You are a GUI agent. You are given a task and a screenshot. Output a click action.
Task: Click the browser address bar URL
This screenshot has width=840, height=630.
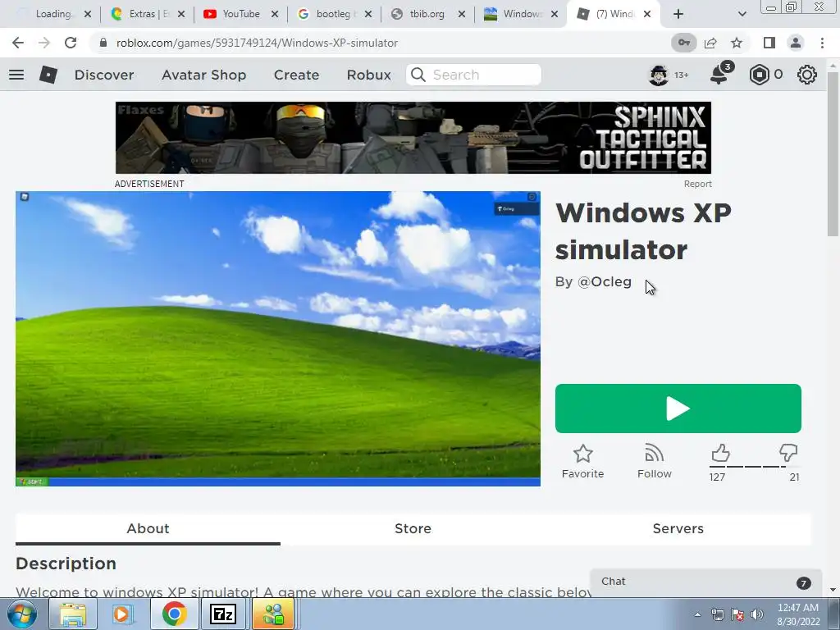pyautogui.click(x=257, y=43)
